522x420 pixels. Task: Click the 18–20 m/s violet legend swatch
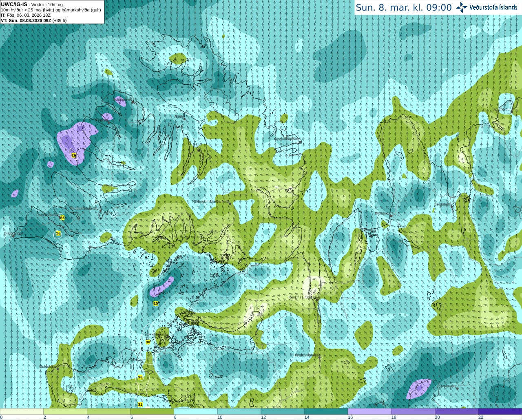pos(413,411)
